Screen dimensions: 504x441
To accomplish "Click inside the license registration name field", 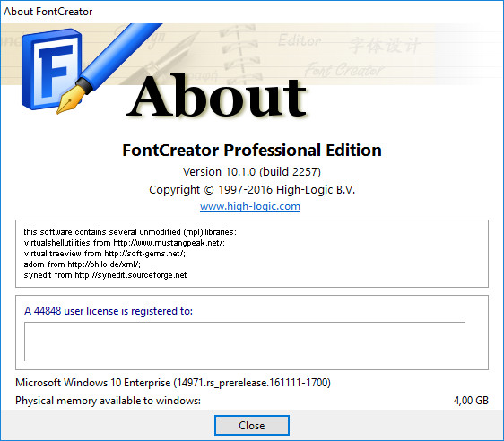I will [x=245, y=342].
